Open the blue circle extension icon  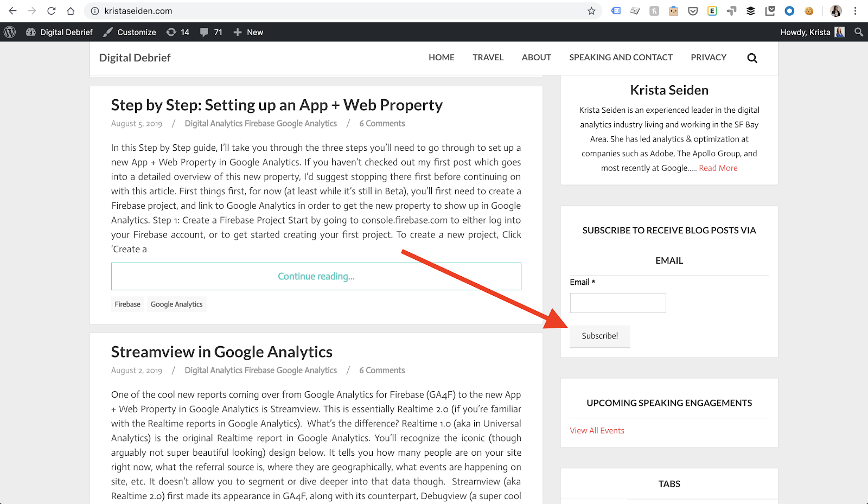pyautogui.click(x=789, y=11)
